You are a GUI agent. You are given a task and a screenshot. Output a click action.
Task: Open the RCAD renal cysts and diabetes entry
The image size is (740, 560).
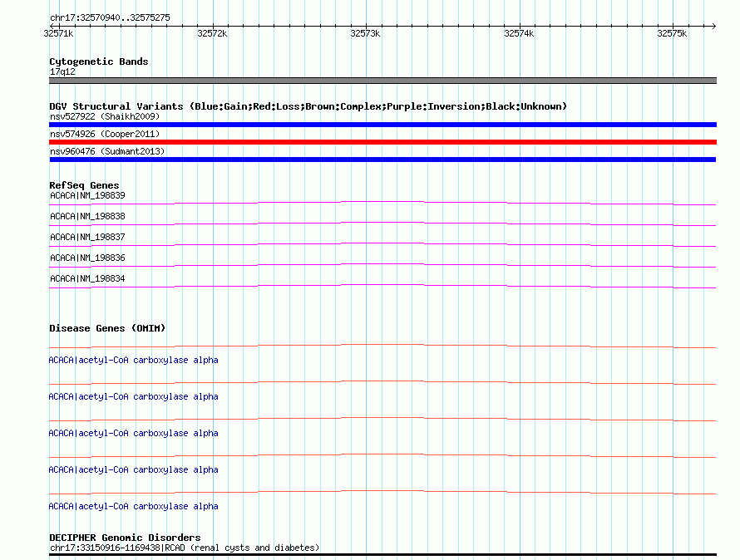point(184,548)
